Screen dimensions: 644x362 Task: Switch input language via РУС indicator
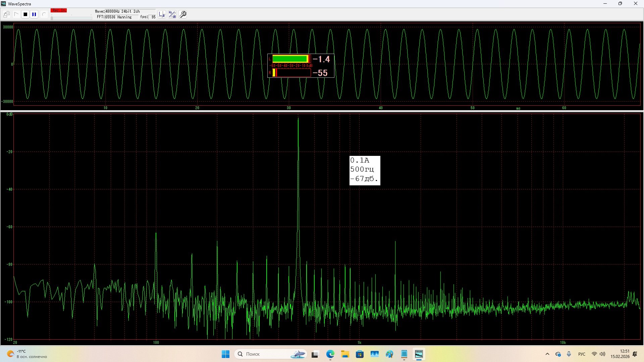pyautogui.click(x=582, y=354)
